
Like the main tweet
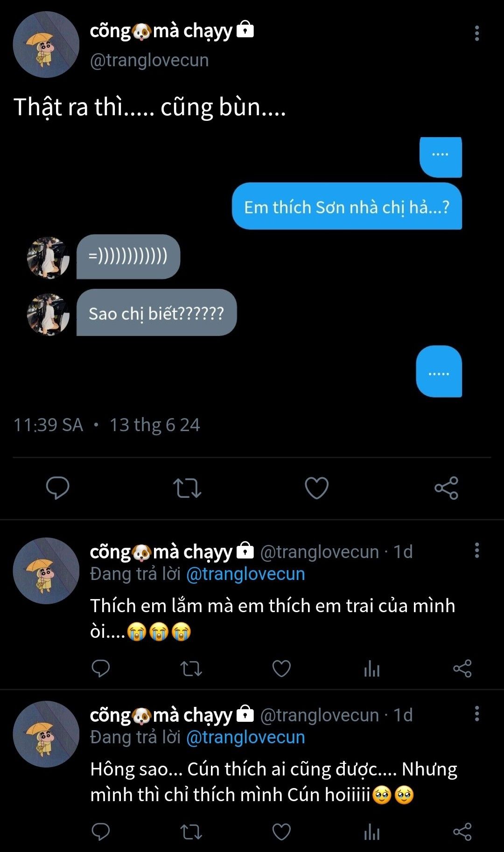click(x=316, y=488)
